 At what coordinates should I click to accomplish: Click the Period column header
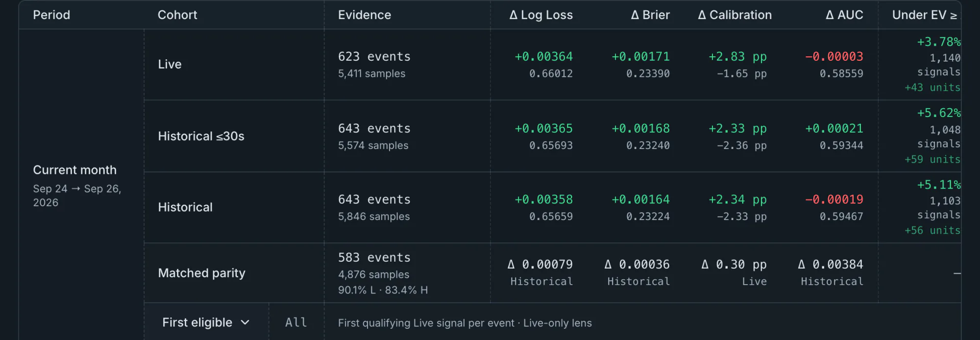pos(51,15)
